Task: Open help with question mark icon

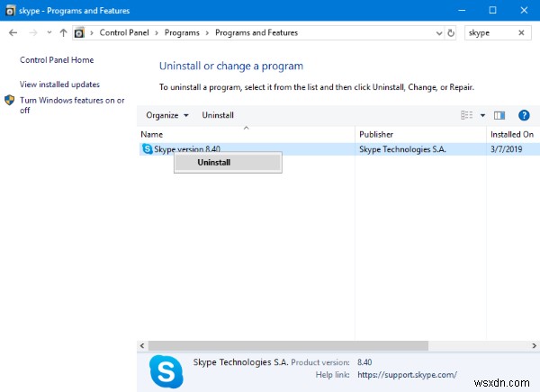Action: pyautogui.click(x=524, y=115)
